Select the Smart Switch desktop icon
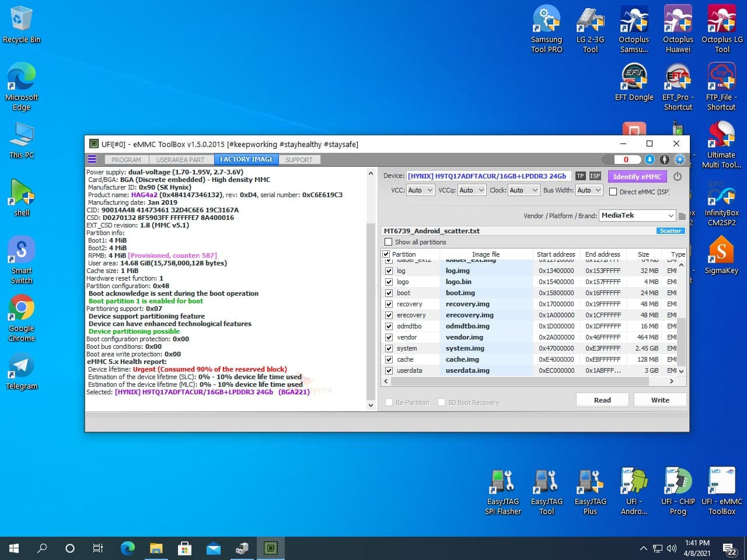The width and height of the screenshot is (747, 560). (x=22, y=260)
